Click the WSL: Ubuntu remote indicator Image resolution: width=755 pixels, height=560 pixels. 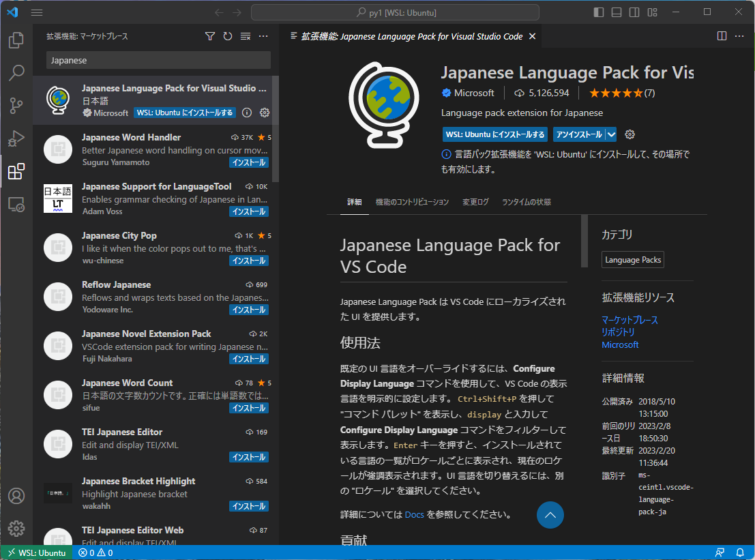click(x=36, y=552)
